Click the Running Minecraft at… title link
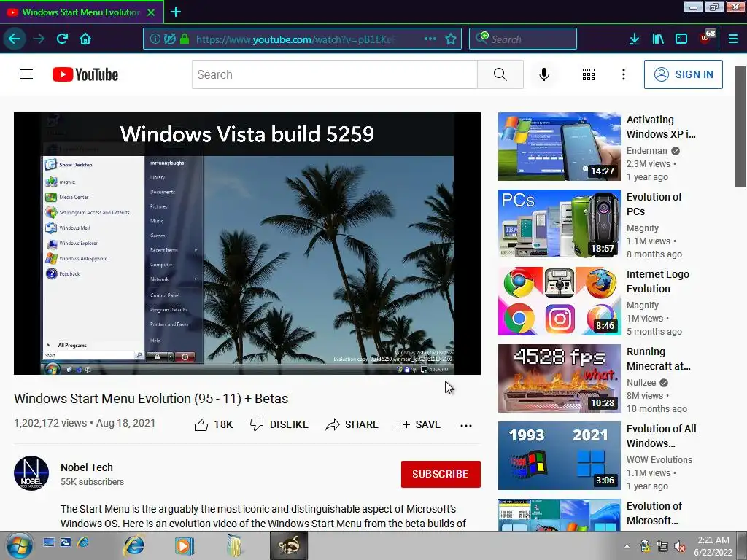747x560 pixels. coord(659,359)
